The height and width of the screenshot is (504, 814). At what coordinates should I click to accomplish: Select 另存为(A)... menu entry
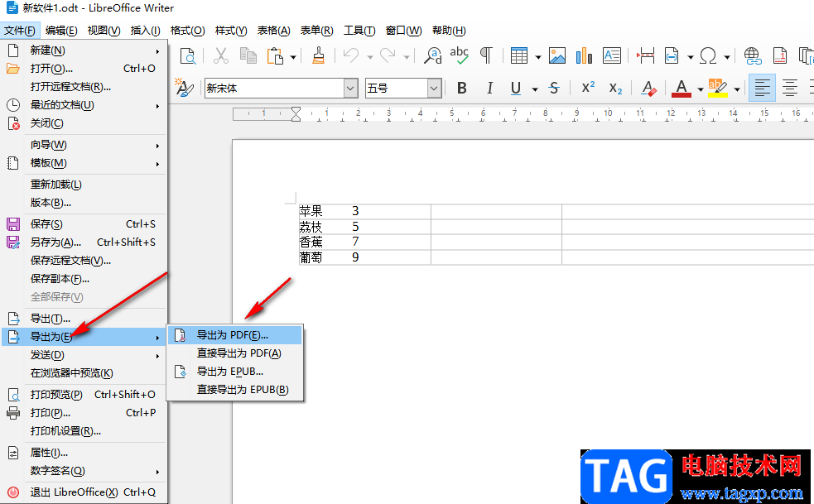tap(84, 242)
